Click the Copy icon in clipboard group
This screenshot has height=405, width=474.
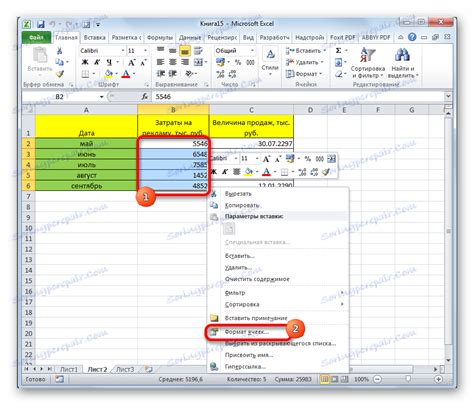coord(59,62)
